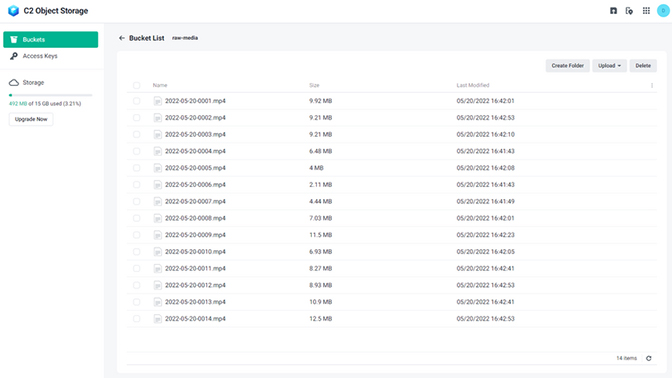The image size is (672, 378).
Task: Open the save/disk icon in header
Action: tap(613, 11)
